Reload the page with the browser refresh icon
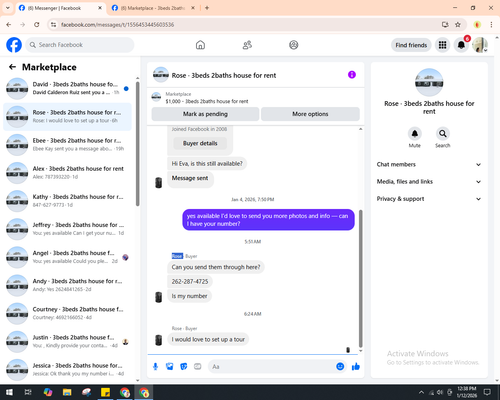500x400 pixels. point(37,25)
